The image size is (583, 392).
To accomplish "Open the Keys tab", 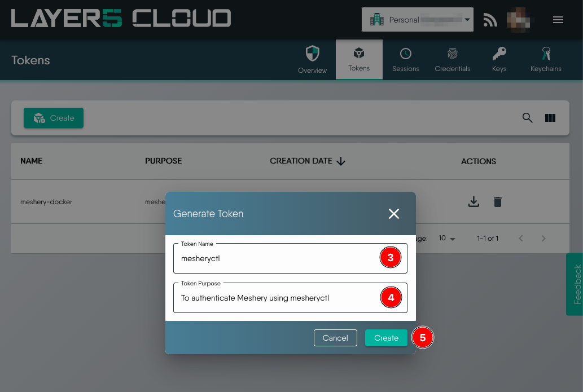I will 499,60.
